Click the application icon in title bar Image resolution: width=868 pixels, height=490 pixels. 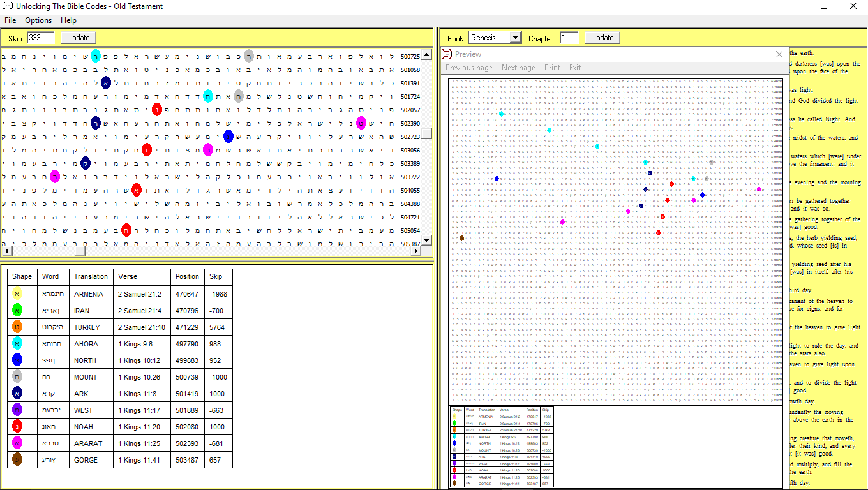pyautogui.click(x=7, y=6)
